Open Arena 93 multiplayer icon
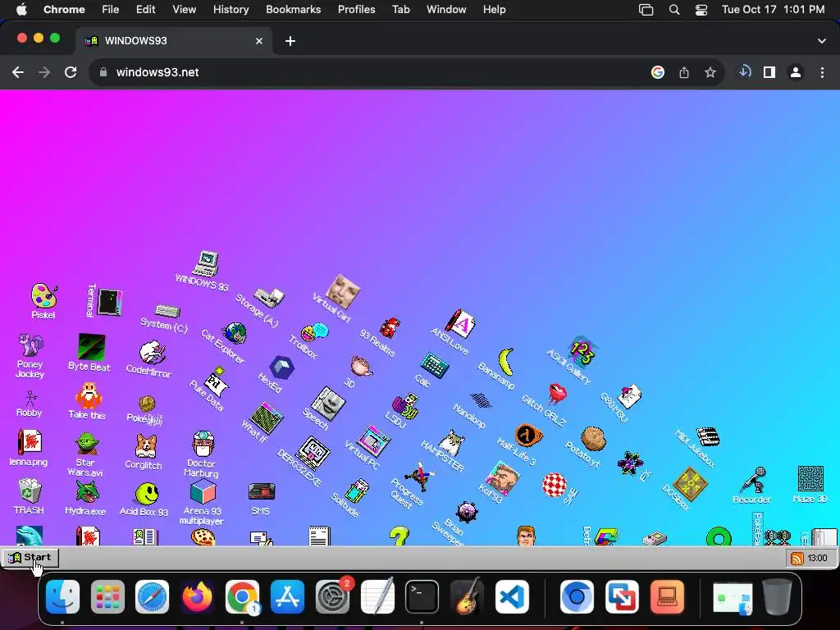This screenshot has width=840, height=630. (203, 492)
